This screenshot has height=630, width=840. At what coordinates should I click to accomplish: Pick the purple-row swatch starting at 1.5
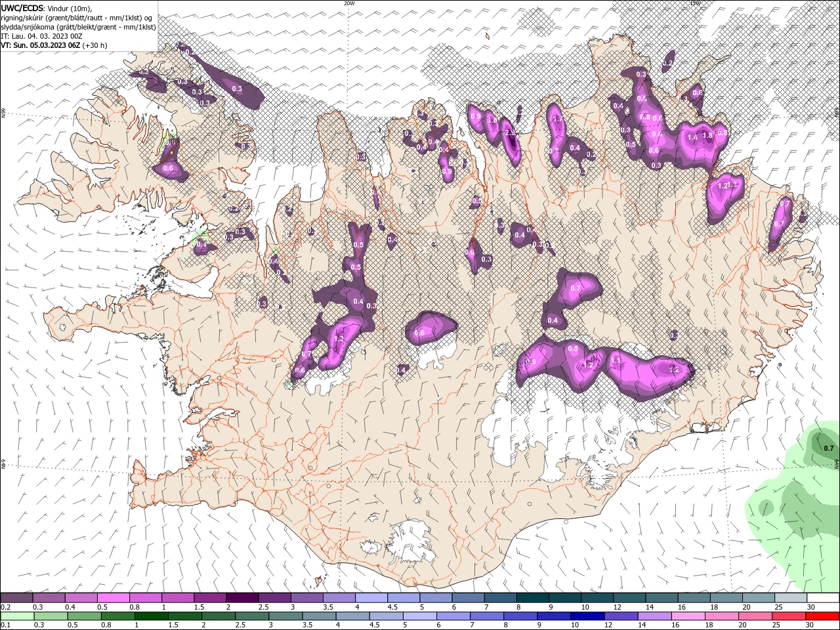click(210, 598)
